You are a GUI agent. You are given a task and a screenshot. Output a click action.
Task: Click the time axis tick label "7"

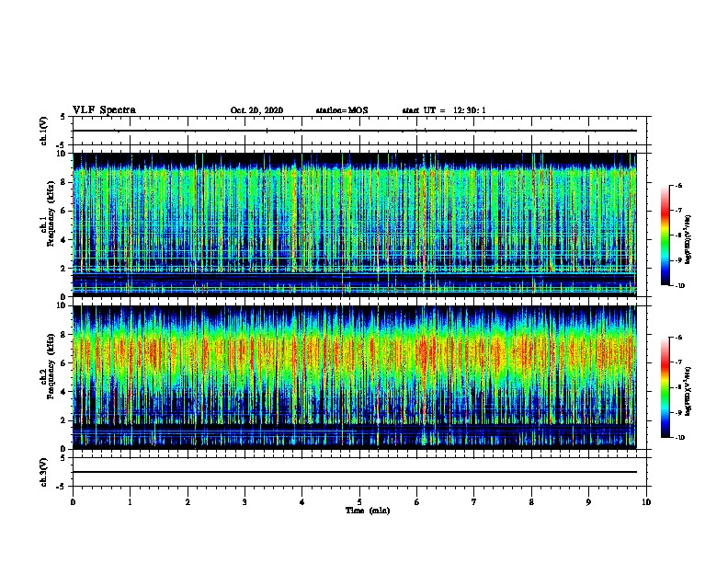coord(474,502)
